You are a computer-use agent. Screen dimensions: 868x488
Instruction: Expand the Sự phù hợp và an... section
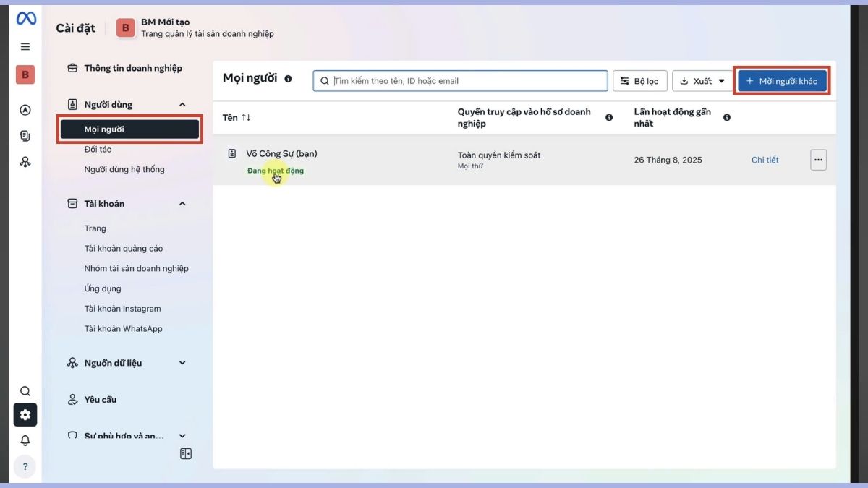[x=182, y=436]
